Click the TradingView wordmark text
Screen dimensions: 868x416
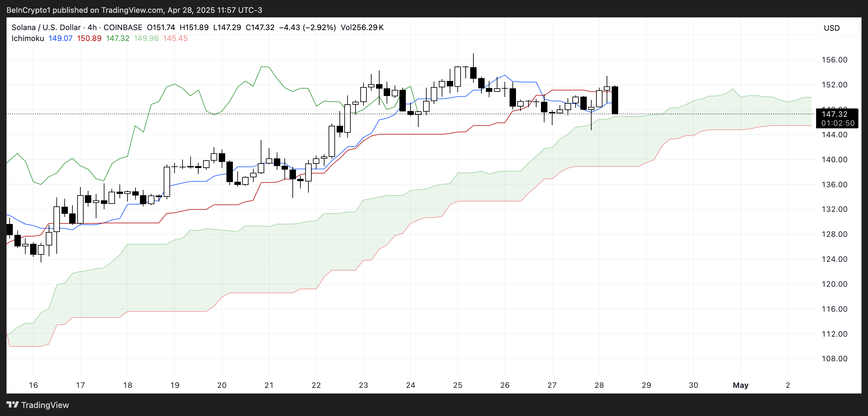pos(45,405)
